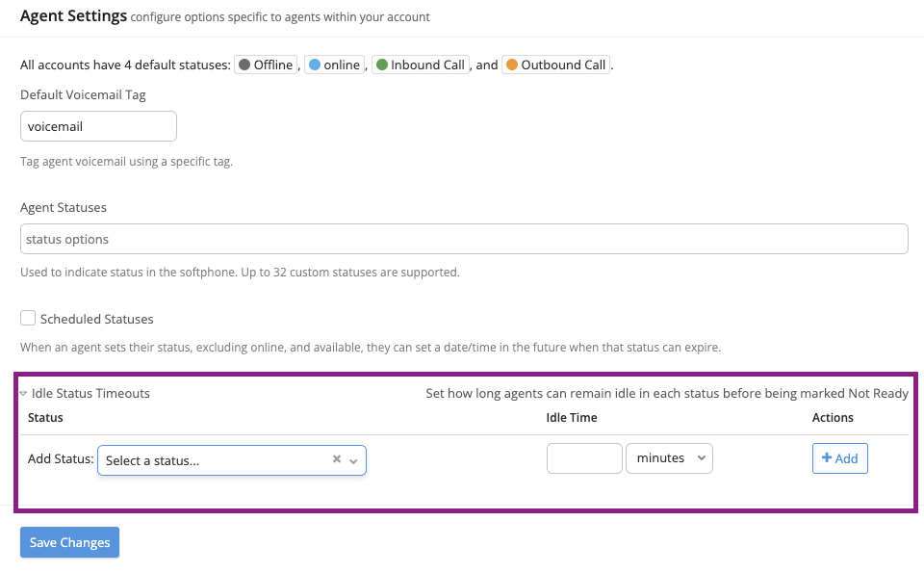Click the gray Offline status dot

244,65
